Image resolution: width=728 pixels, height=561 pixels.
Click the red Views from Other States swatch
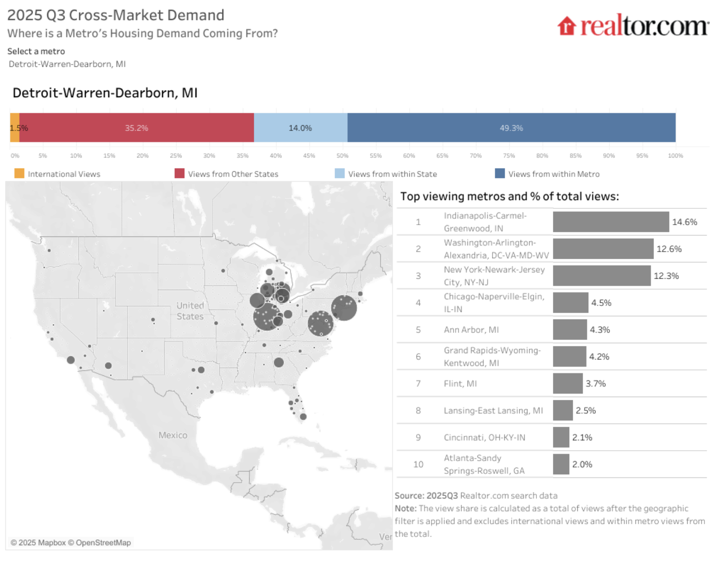point(179,173)
